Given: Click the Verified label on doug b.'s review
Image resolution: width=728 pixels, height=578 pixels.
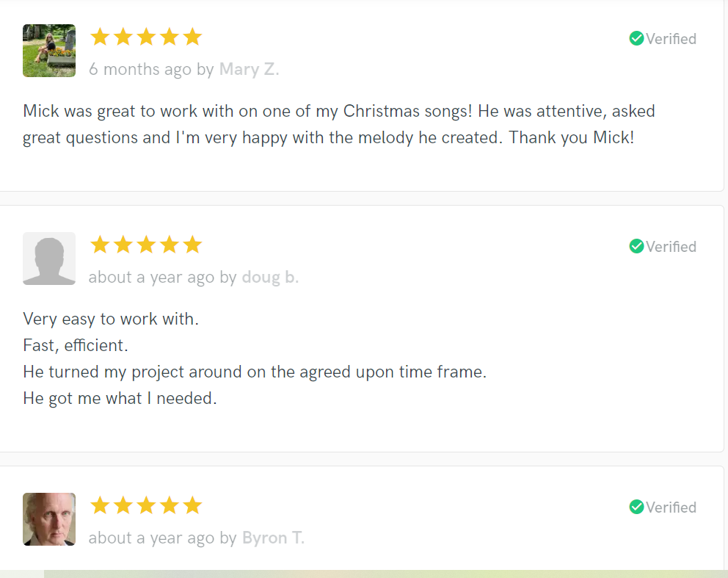Looking at the screenshot, I should tap(671, 247).
